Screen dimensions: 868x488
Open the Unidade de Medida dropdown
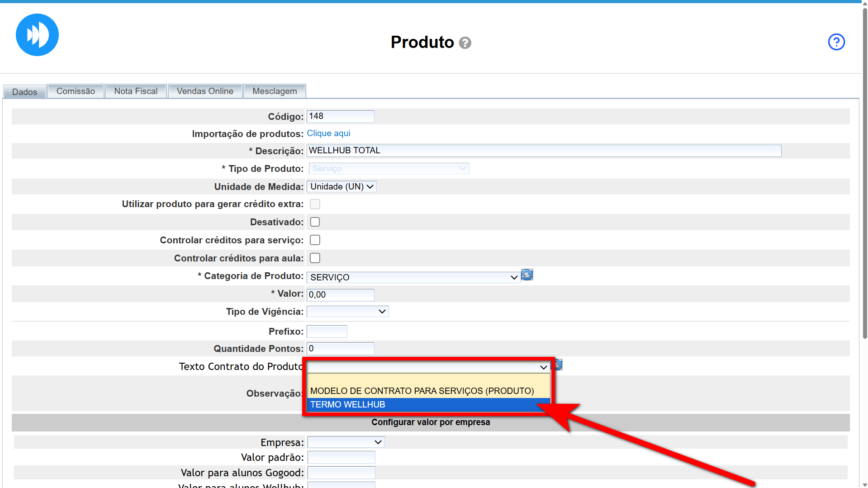coord(342,187)
